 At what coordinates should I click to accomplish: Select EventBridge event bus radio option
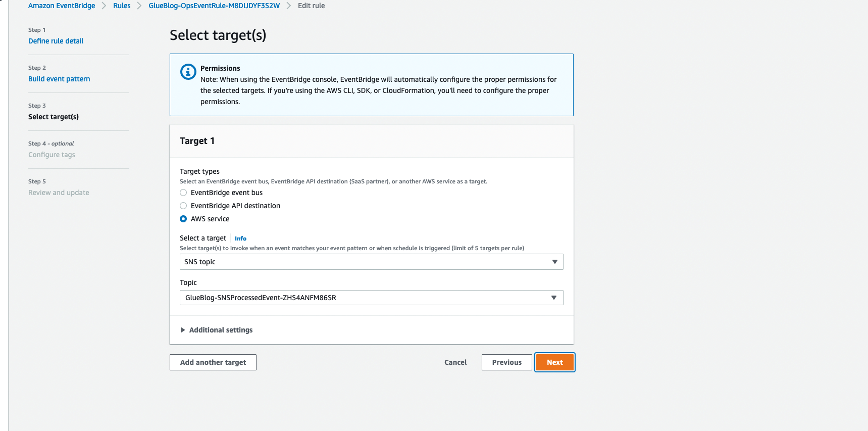coord(183,193)
